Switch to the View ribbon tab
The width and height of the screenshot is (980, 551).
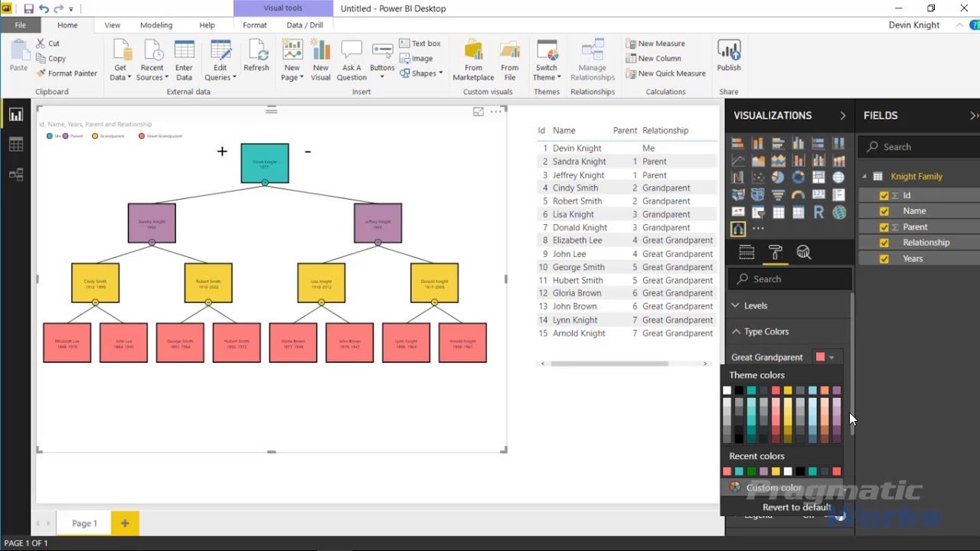(x=112, y=25)
